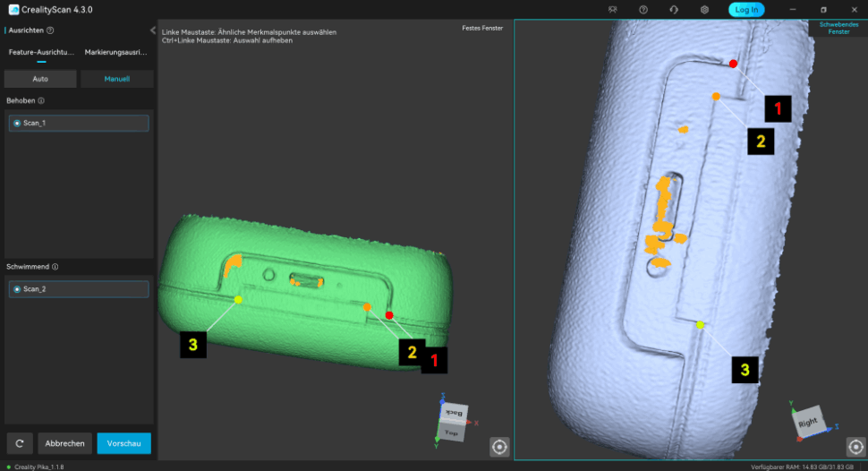868x471 pixels.
Task: Click the Scan_2 list entry text
Action: coord(34,288)
